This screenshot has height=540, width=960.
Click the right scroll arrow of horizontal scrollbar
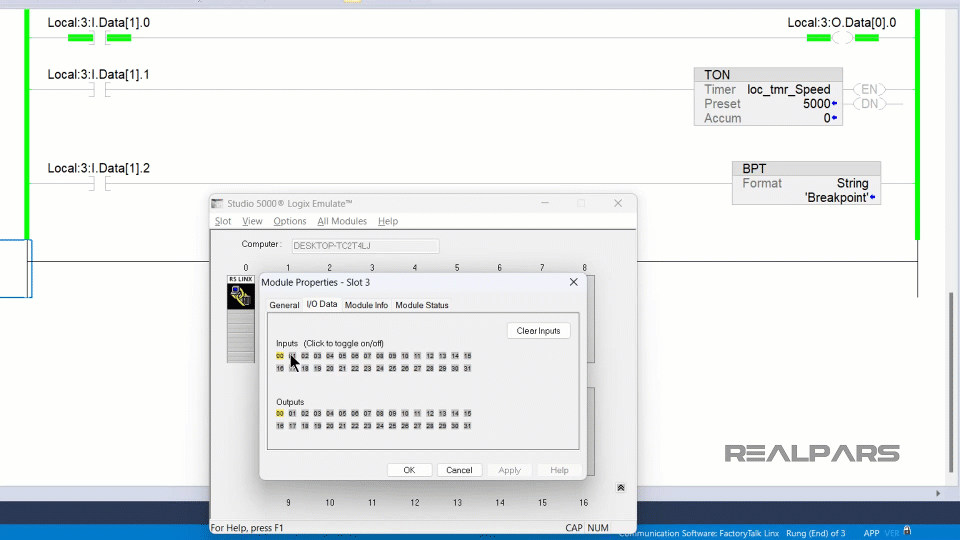[x=938, y=493]
